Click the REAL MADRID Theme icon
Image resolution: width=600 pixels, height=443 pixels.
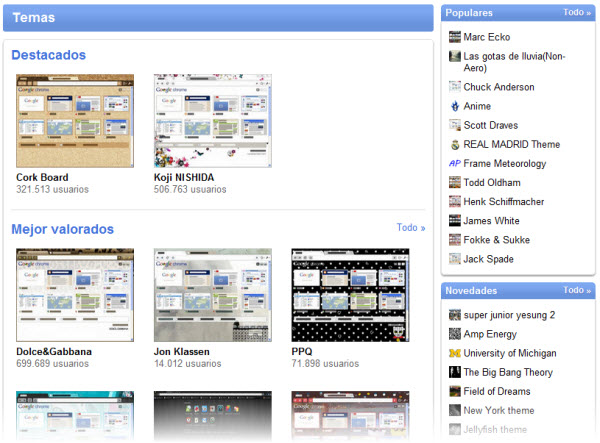coord(455,144)
